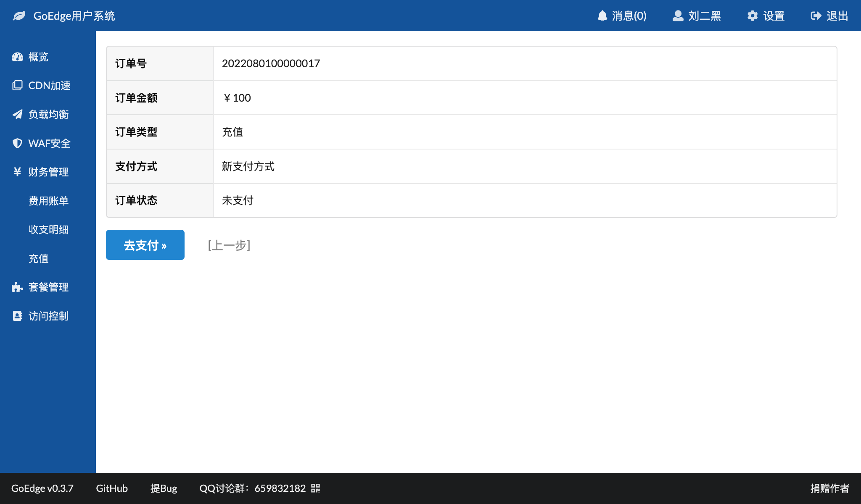Open the 访问控制 menu item

pos(48,316)
